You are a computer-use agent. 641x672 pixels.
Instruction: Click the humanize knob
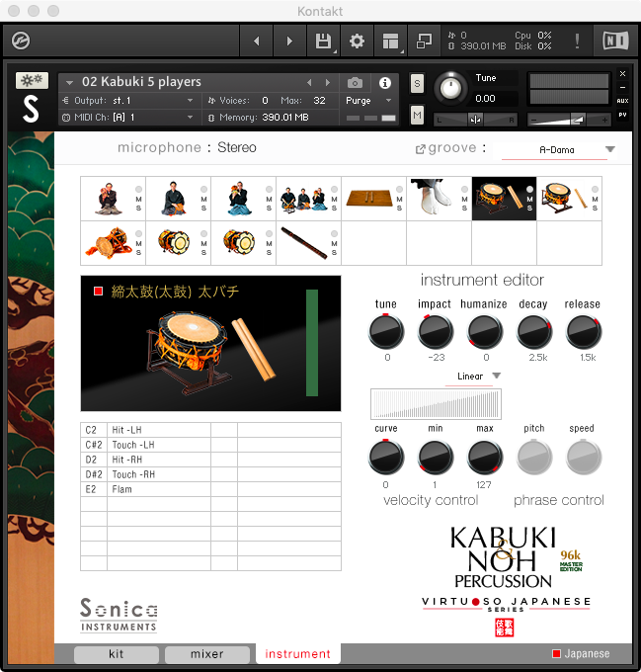point(485,331)
